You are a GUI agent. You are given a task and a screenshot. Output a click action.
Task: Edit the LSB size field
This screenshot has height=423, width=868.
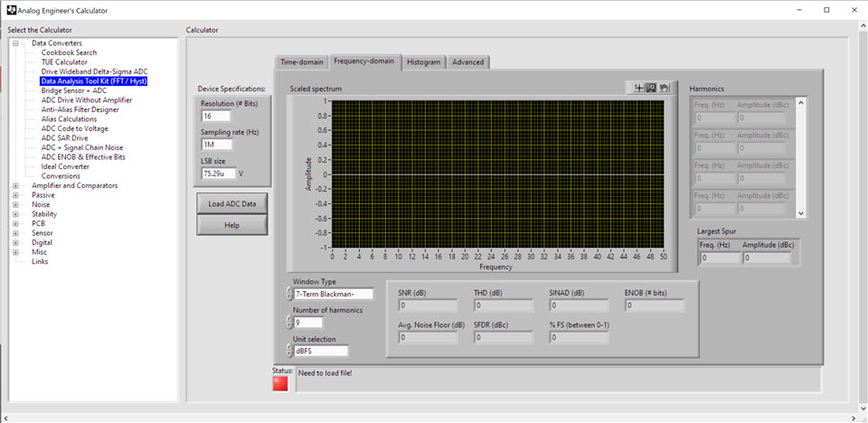pyautogui.click(x=219, y=174)
